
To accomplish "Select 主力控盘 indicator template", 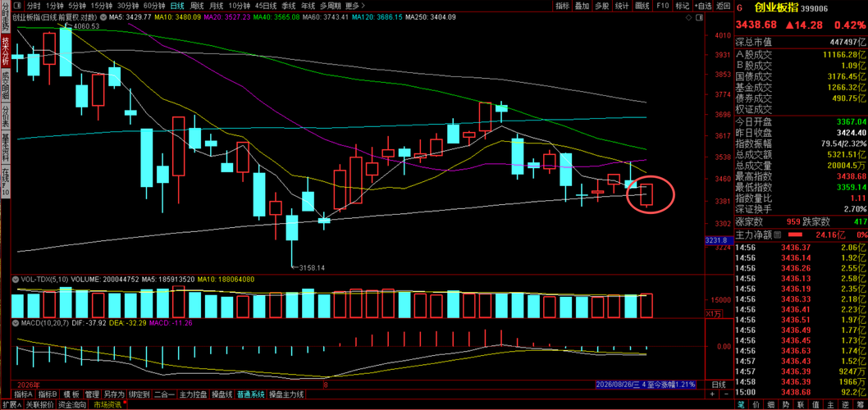I will point(193,394).
